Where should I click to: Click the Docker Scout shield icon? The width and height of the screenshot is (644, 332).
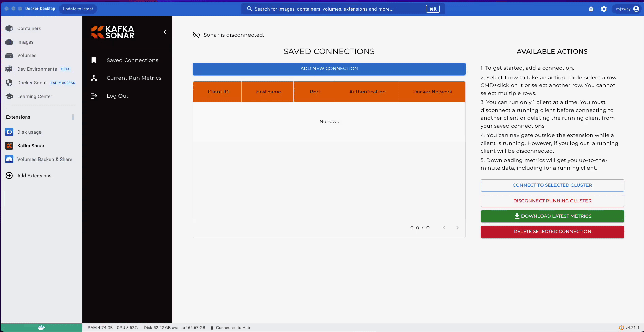pyautogui.click(x=9, y=83)
